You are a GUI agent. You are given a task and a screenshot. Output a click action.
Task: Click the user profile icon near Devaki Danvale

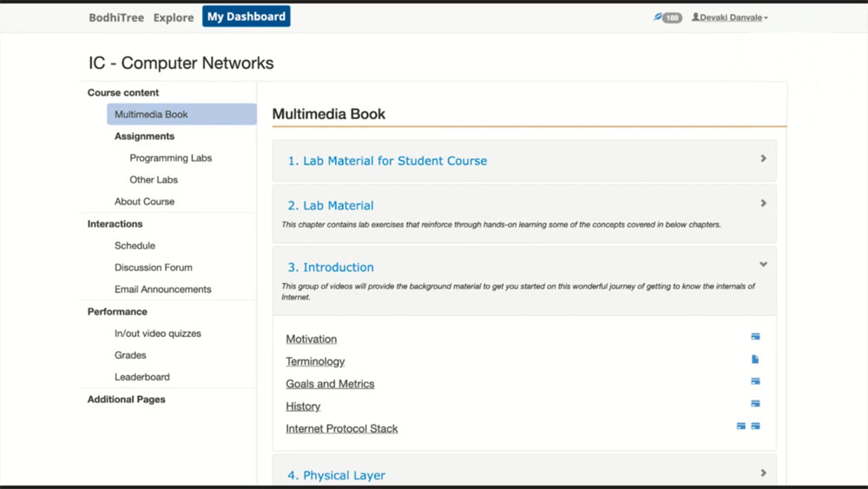pos(695,17)
